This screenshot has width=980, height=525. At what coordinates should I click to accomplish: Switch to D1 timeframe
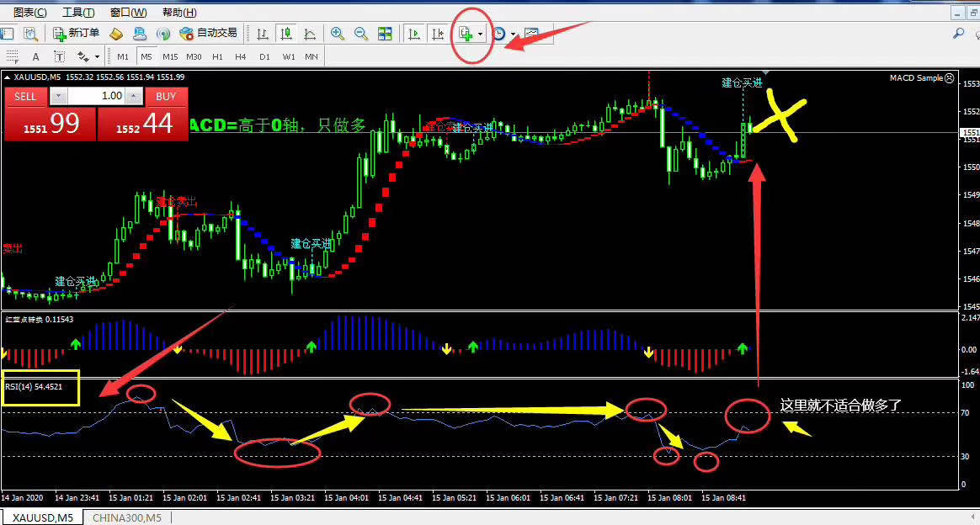point(264,57)
